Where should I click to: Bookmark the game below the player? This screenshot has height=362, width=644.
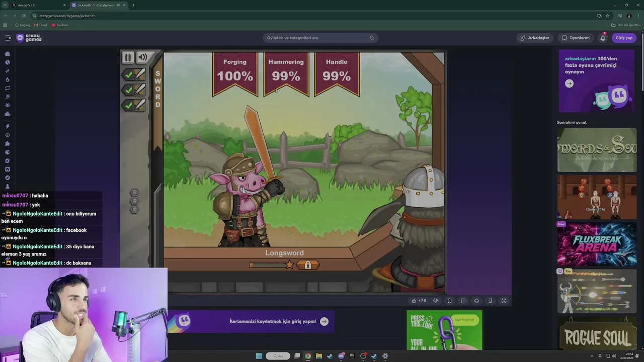tap(449, 301)
